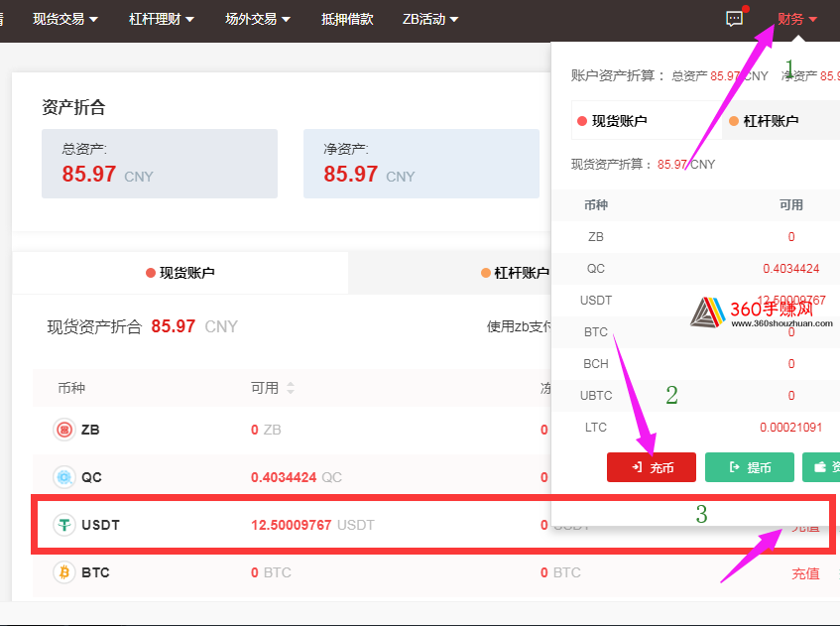Open 场外交易 dropdown
The width and height of the screenshot is (840, 626).
coord(258,19)
